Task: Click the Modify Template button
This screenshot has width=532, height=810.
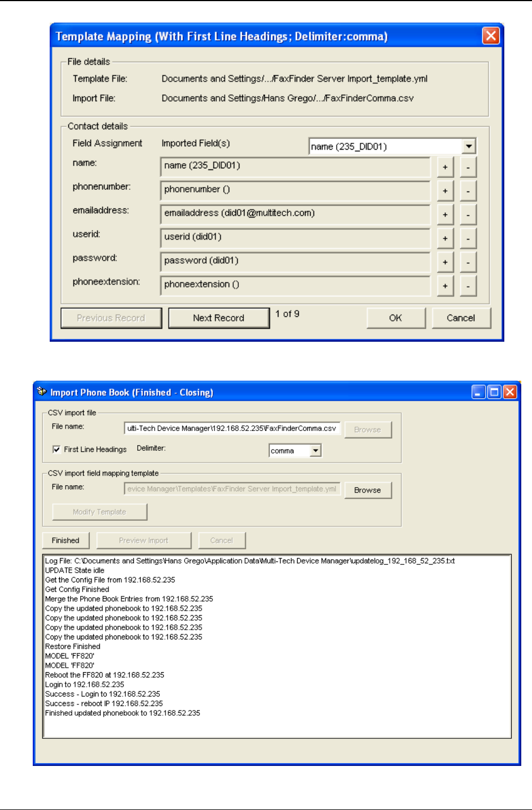Action: (99, 512)
